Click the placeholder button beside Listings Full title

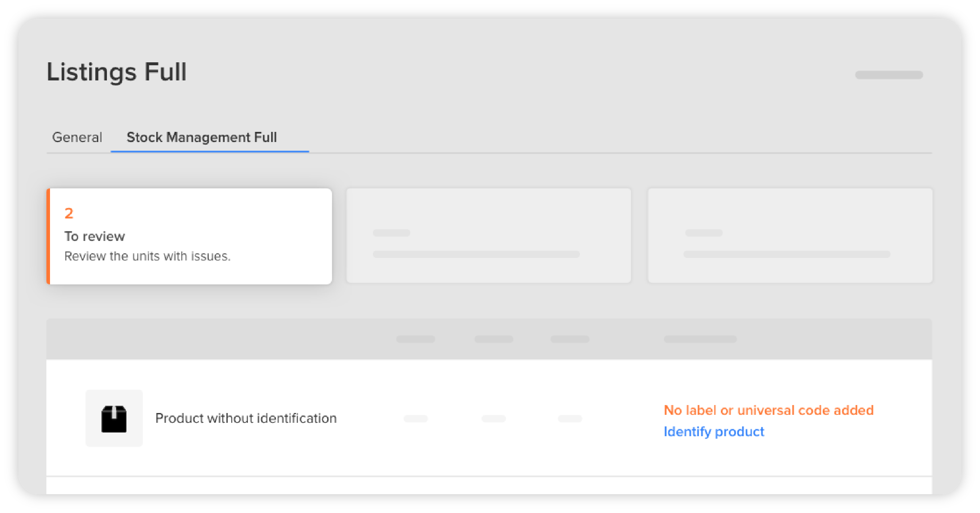tap(889, 75)
